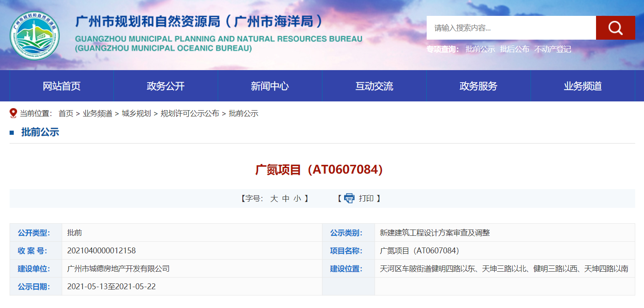Click the bureau round logo emblem

(x=35, y=35)
